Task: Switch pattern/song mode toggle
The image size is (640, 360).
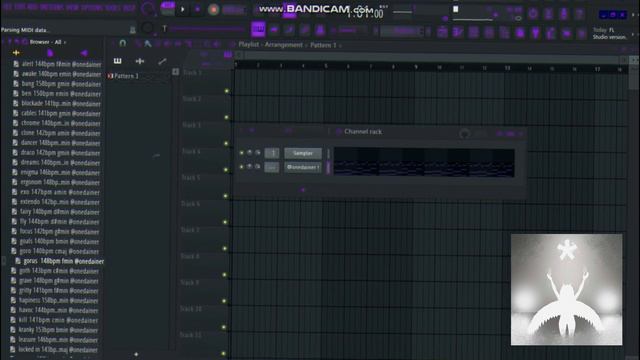Action: point(168,9)
